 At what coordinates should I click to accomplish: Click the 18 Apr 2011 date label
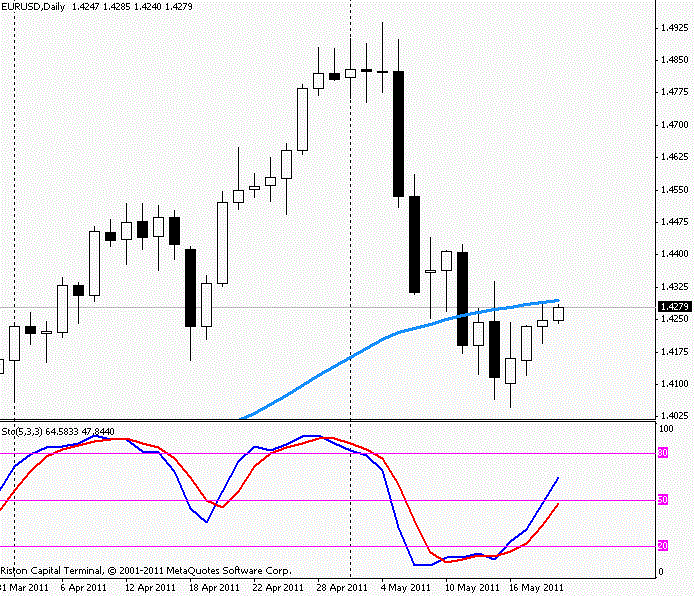point(214,588)
